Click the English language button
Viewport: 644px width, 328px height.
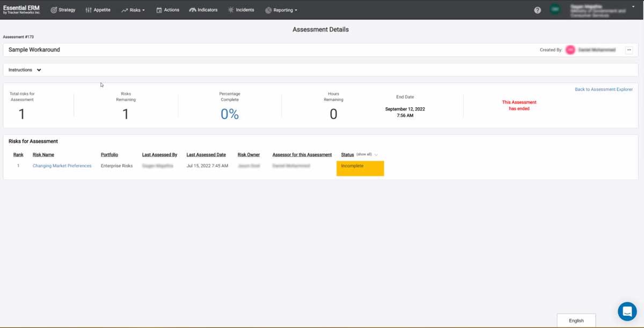point(576,320)
